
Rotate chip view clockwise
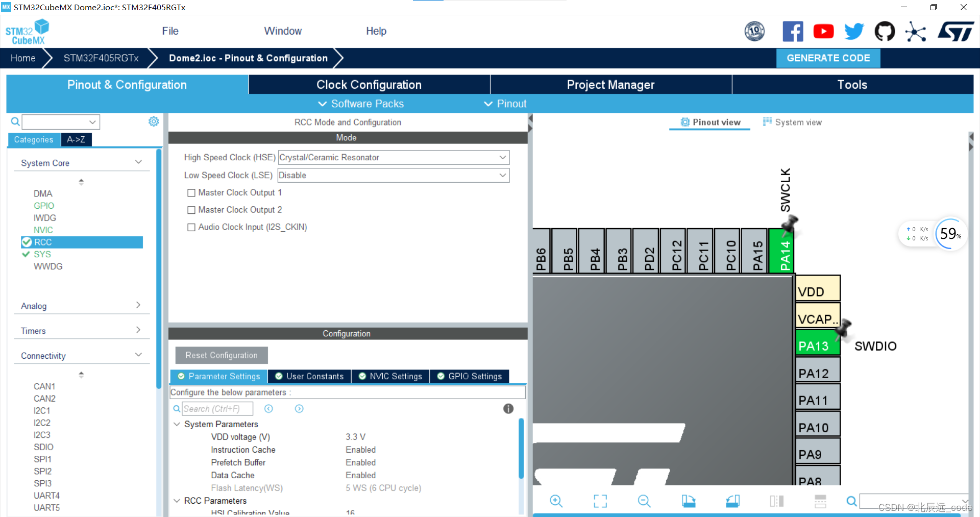(x=689, y=501)
